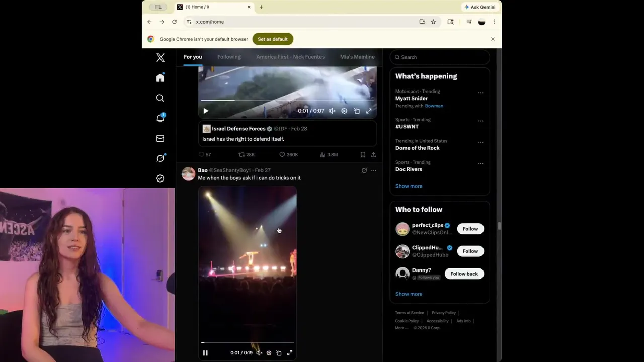Open the Myatt Snider trend
The width and height of the screenshot is (644, 362).
pyautogui.click(x=412, y=99)
